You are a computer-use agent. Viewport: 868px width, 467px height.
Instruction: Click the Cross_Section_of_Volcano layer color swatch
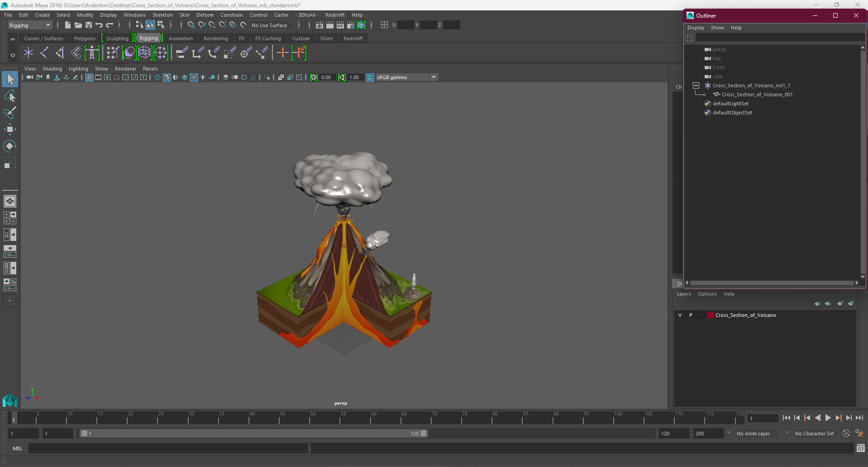pos(711,315)
